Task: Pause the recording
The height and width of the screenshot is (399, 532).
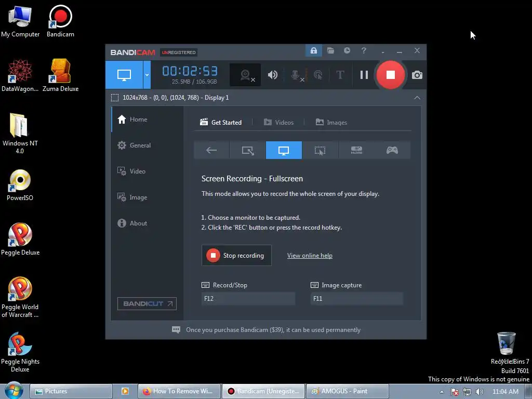Action: pos(364,75)
